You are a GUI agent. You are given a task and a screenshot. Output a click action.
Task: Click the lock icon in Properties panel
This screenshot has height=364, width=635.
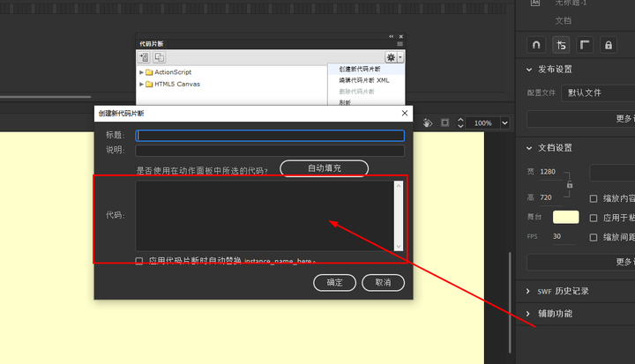click(x=609, y=45)
